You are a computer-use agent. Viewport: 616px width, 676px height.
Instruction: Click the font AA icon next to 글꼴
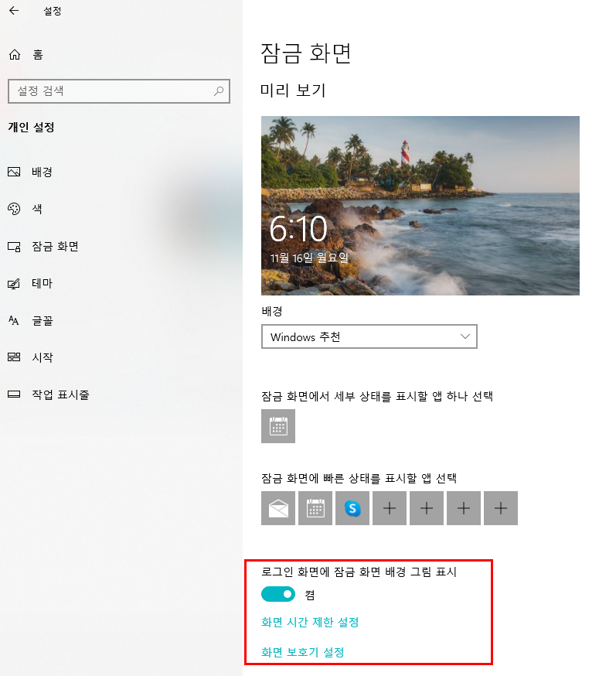(x=14, y=320)
